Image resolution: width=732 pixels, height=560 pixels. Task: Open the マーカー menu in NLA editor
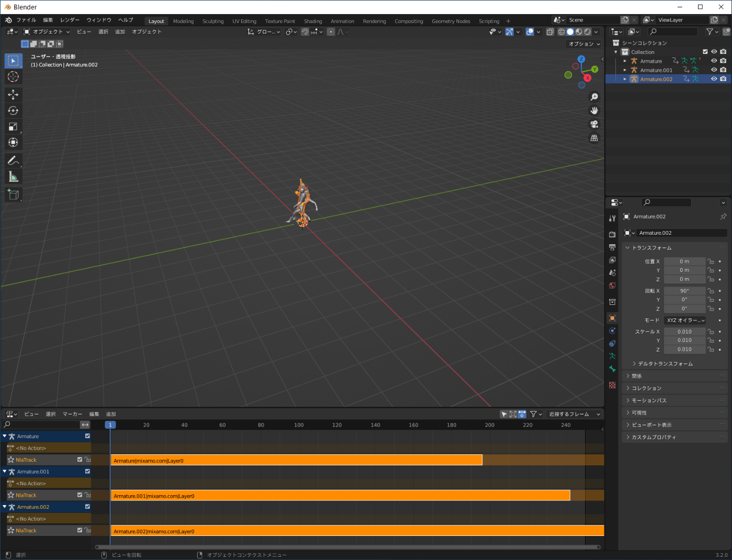pos(73,414)
